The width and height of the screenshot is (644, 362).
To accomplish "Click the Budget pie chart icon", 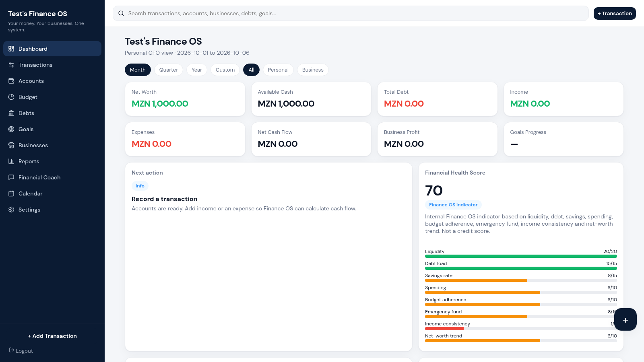I will [x=11, y=97].
